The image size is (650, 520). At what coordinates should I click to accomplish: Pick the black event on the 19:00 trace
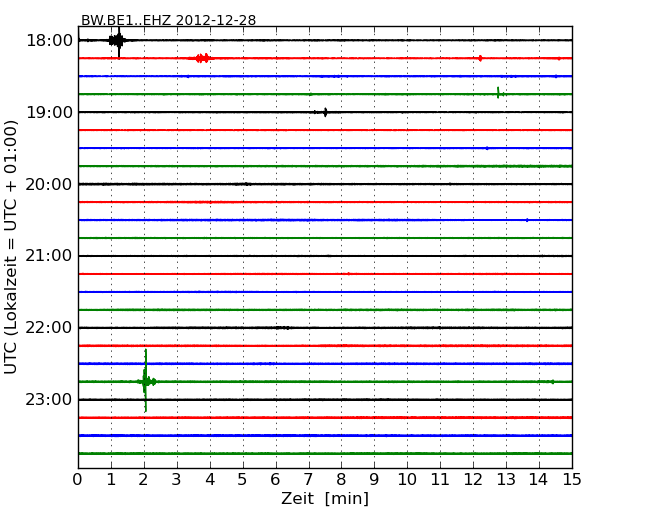[x=323, y=112]
